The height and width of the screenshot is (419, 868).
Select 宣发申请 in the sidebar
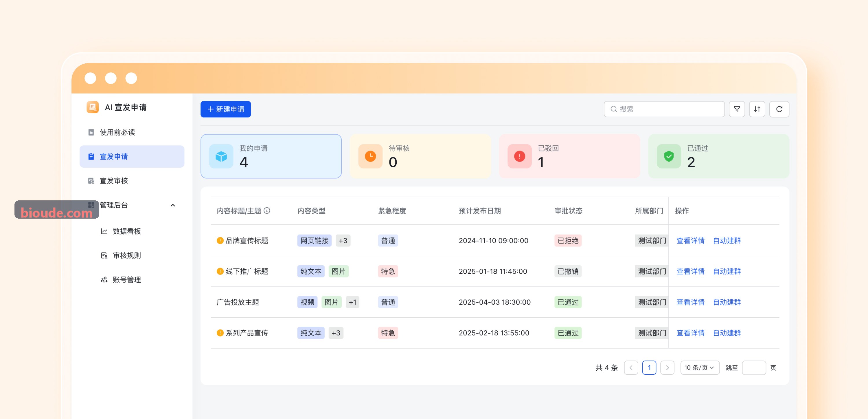click(132, 157)
